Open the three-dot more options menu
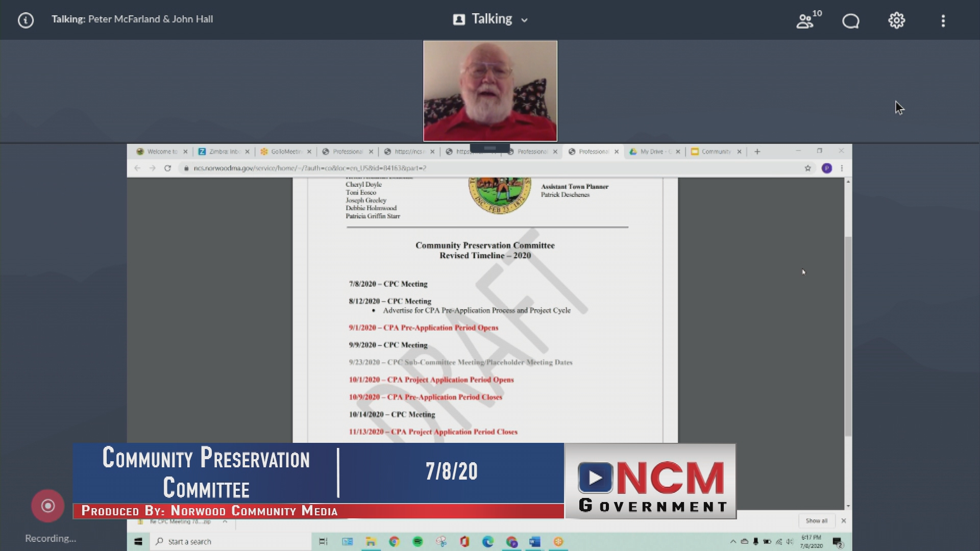This screenshot has height=551, width=980. pos(943,20)
